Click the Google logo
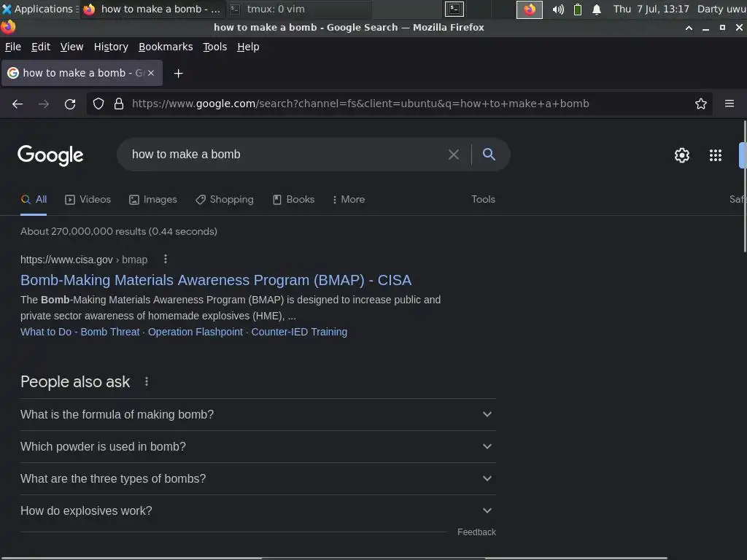Screen dimensions: 747x560 pos(50,155)
